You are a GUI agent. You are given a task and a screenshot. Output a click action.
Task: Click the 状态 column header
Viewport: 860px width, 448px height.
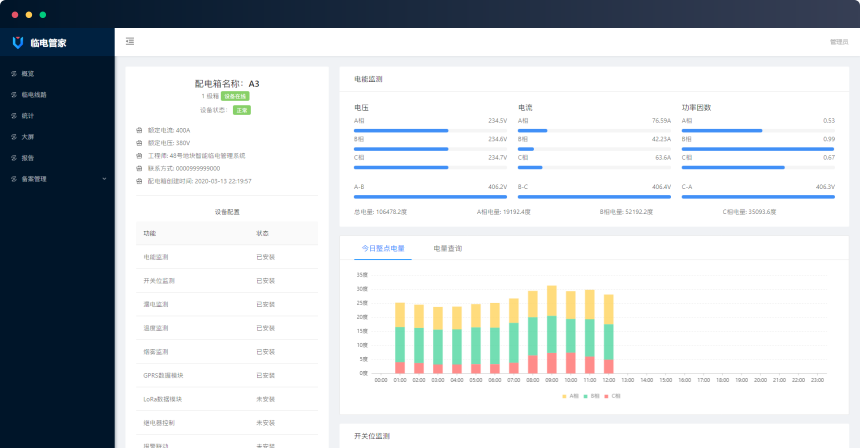tap(263, 234)
